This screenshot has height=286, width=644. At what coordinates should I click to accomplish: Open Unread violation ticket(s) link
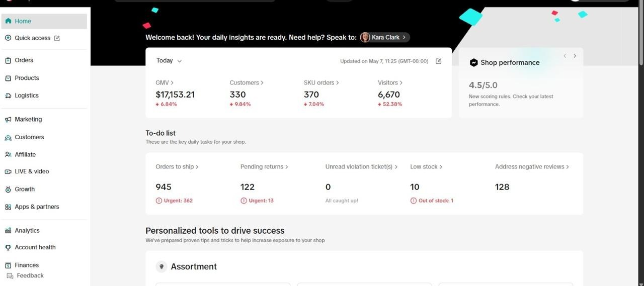pos(361,166)
